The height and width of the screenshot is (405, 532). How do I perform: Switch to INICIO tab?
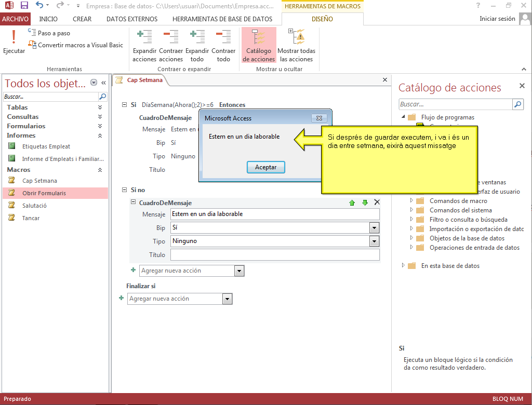coord(48,19)
